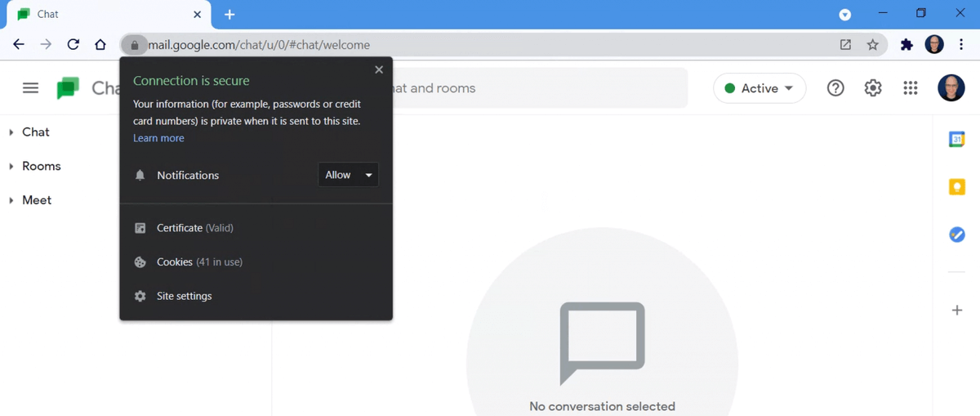980x416 pixels.
Task: Select the Chat tab in tab strip
Action: [110, 15]
